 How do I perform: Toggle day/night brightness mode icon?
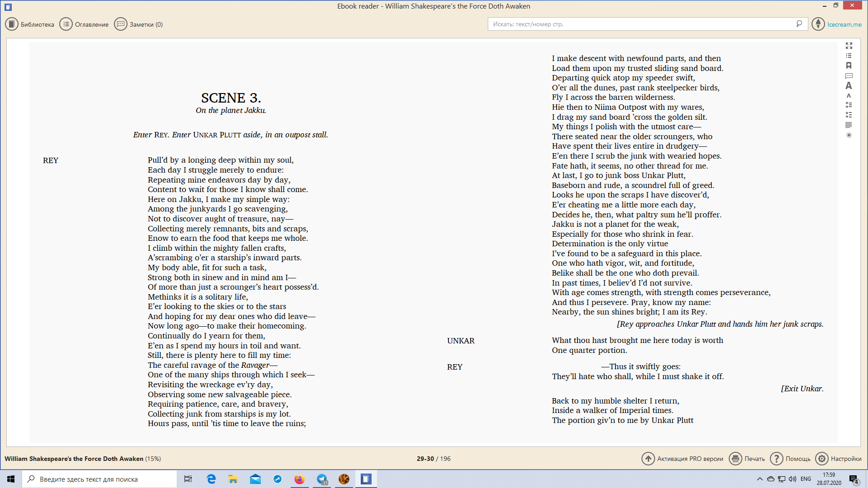pos(849,135)
